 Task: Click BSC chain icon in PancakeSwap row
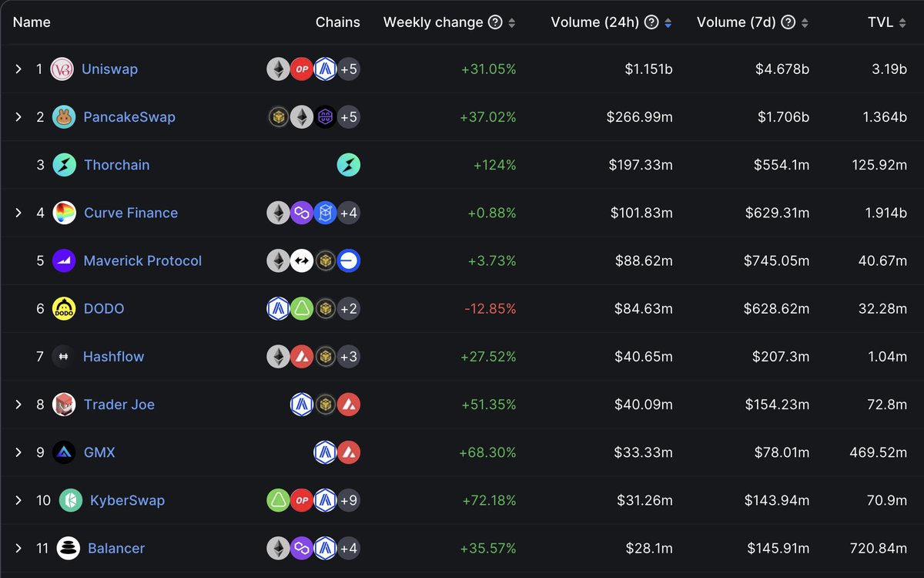coord(279,117)
